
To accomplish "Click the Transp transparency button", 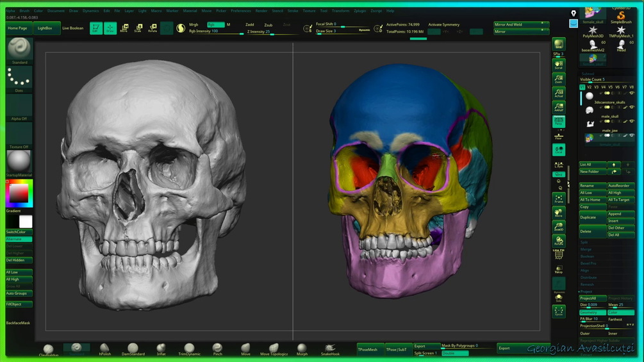I will (x=559, y=269).
